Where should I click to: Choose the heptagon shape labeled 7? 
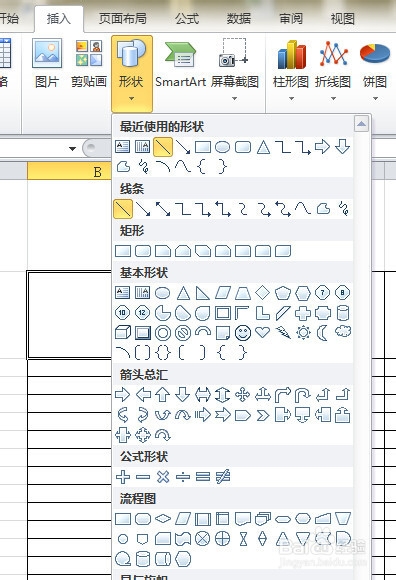322,293
